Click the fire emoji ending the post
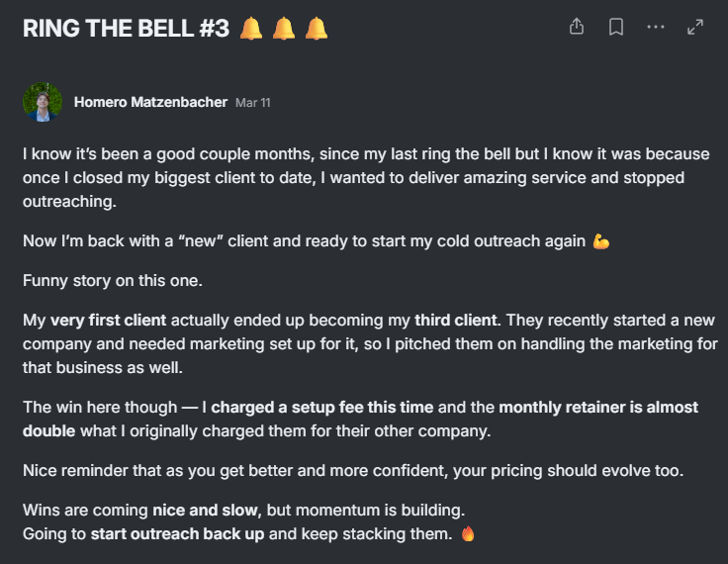Screen dimensions: 728x564 [x=468, y=533]
